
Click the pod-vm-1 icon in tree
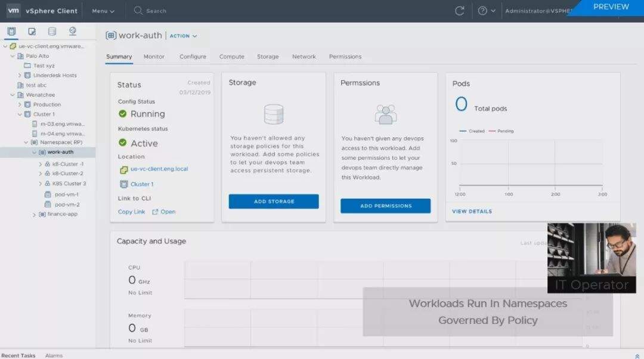point(48,194)
